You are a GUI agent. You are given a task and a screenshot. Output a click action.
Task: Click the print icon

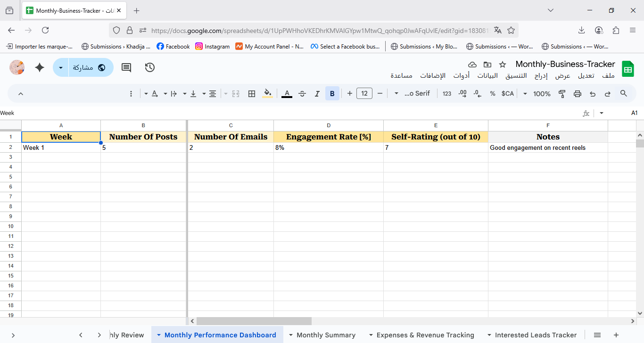578,94
